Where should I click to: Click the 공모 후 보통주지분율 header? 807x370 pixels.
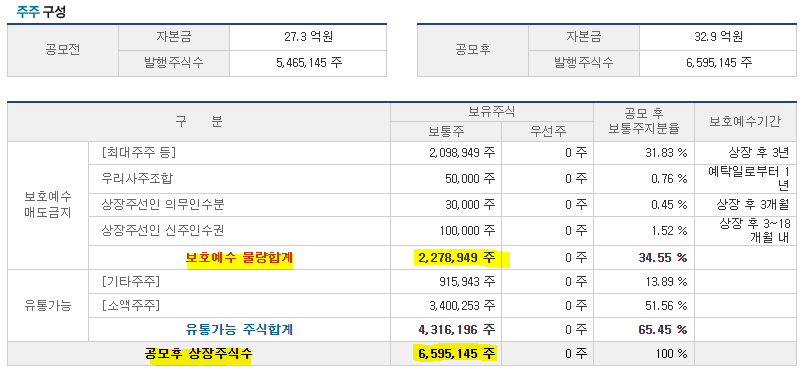643,122
